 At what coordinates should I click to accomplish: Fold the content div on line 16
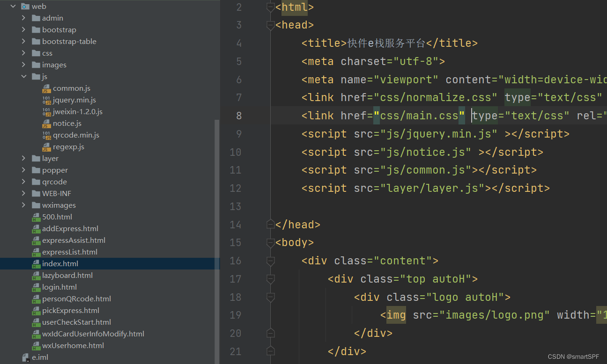tap(270, 261)
